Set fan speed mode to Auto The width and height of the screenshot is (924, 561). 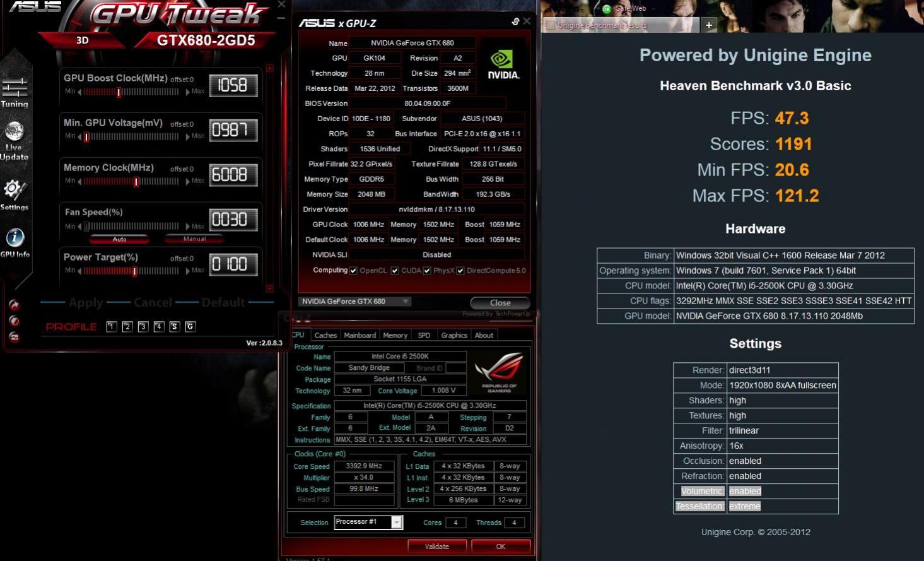click(x=119, y=239)
